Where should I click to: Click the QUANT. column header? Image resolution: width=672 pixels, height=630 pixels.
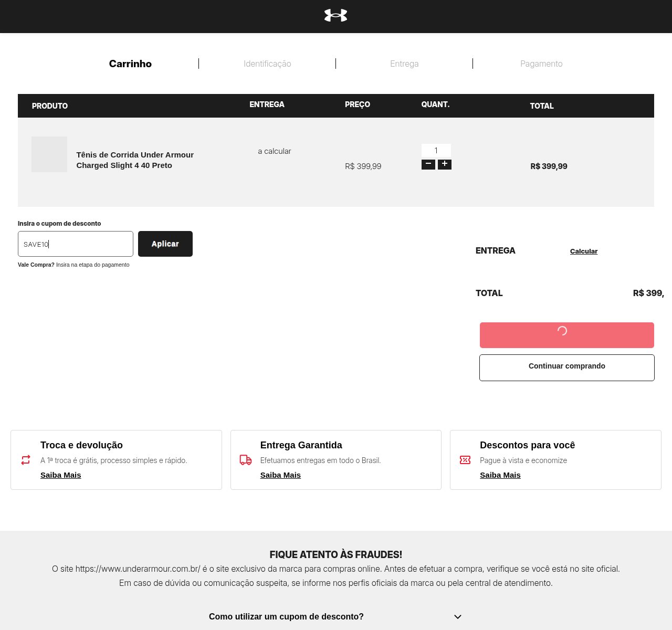coord(435,104)
